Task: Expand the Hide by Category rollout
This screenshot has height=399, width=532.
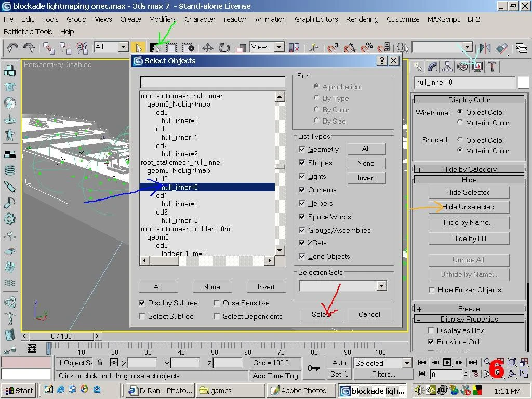Action: click(469, 169)
